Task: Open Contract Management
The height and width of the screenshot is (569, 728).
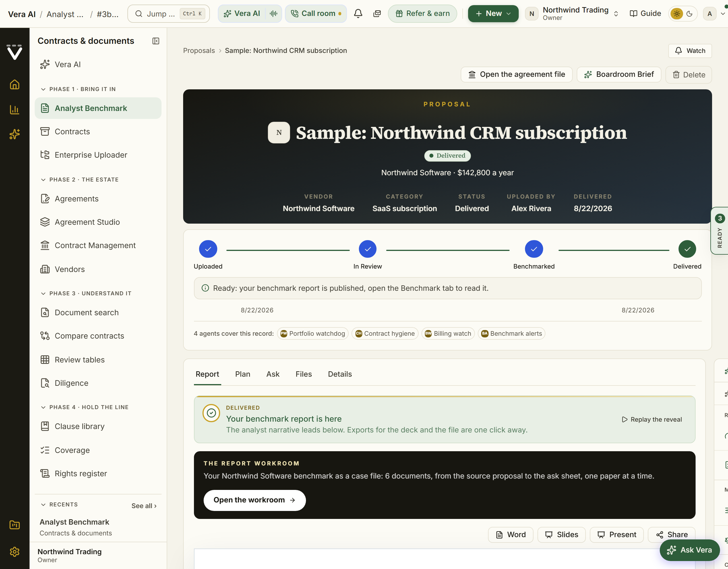Action: (x=98, y=246)
